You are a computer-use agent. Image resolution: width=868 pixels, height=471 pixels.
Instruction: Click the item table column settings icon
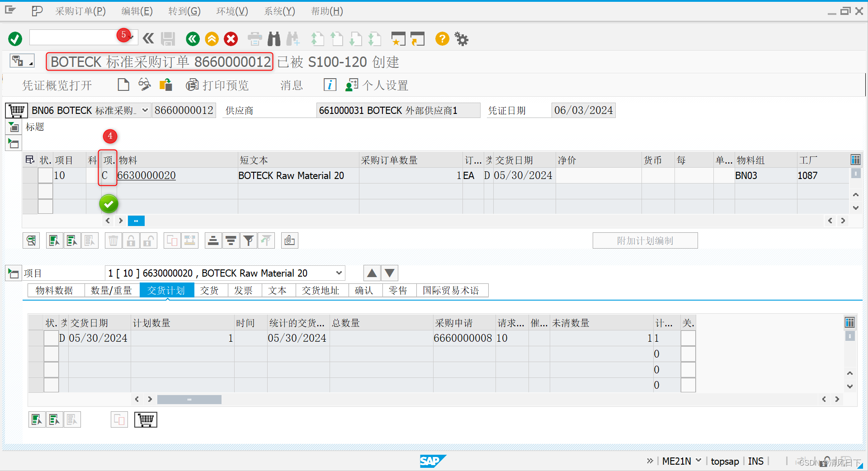tap(855, 160)
